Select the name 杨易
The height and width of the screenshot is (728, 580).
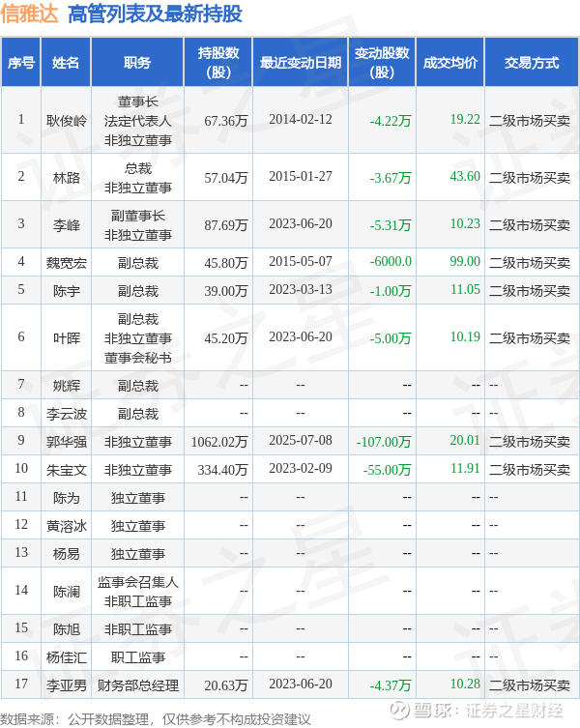point(67,553)
